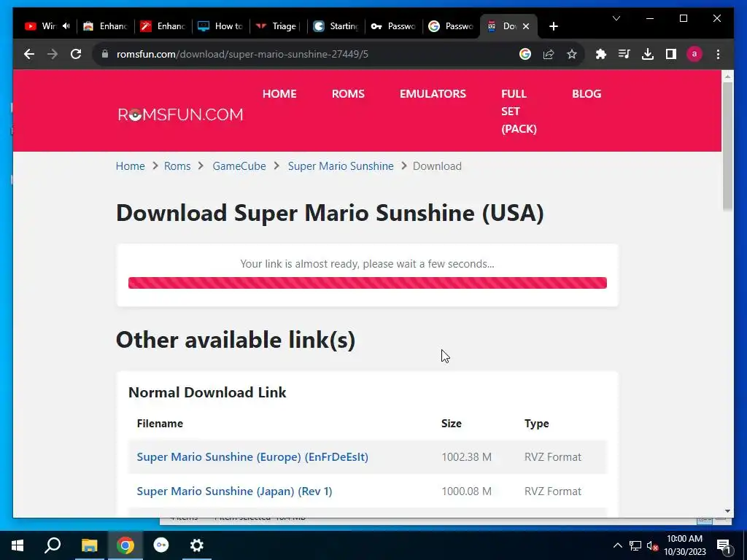Open Settings gear in taskbar
Viewport: 747px width, 560px height.
click(197, 545)
